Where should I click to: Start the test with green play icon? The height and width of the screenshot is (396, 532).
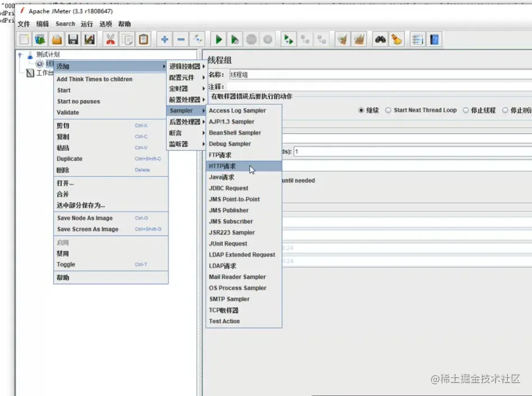click(218, 39)
